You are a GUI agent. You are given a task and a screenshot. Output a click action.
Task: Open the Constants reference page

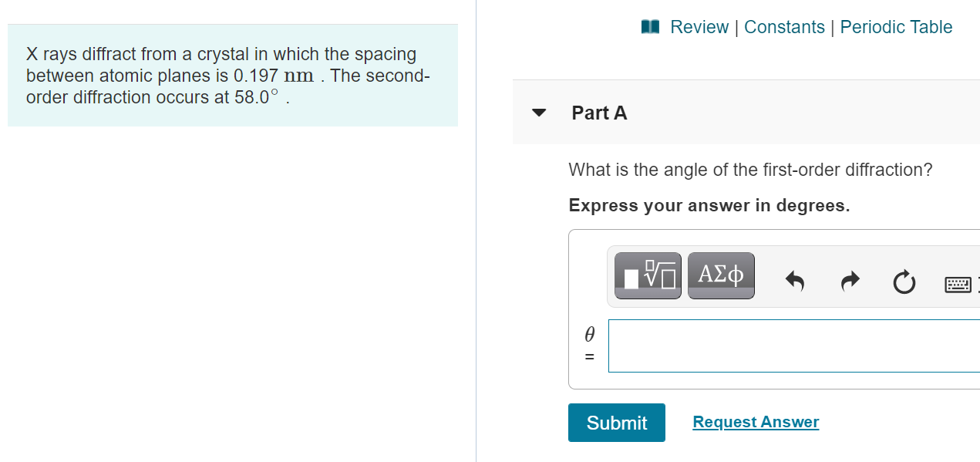784,26
